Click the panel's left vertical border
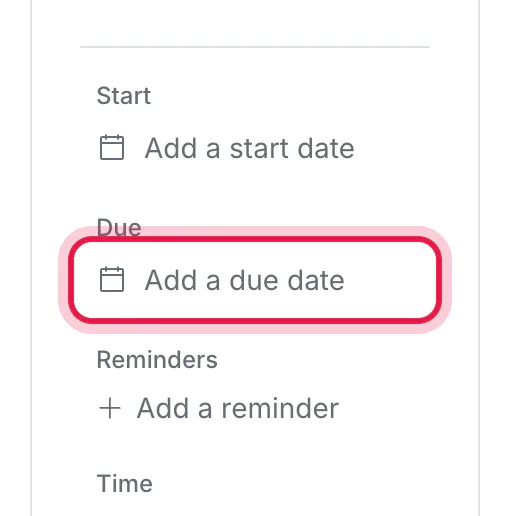Image resolution: width=510 pixels, height=516 pixels. pyautogui.click(x=31, y=258)
